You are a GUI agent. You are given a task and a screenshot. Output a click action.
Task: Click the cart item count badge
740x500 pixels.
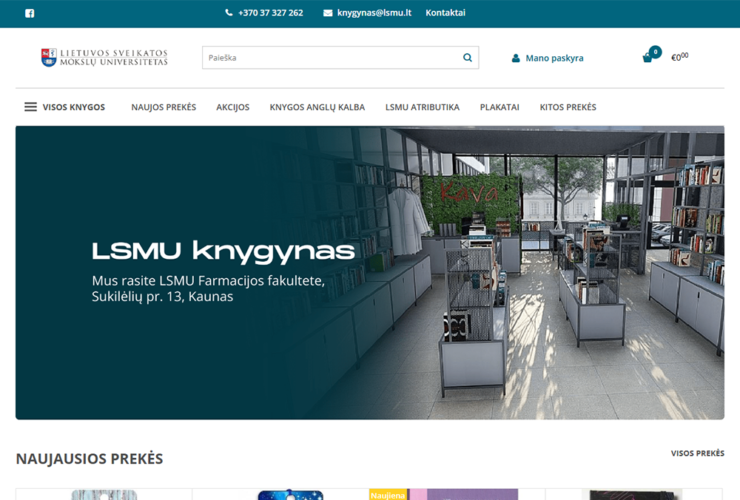(655, 52)
